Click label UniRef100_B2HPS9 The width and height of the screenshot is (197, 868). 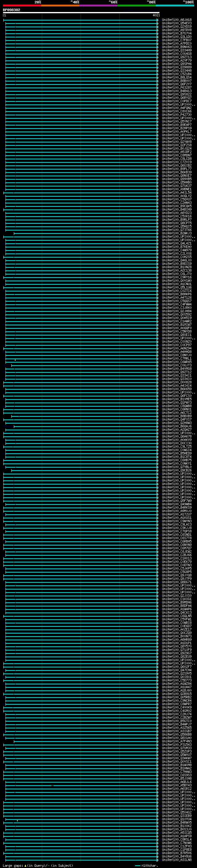(176, 128)
